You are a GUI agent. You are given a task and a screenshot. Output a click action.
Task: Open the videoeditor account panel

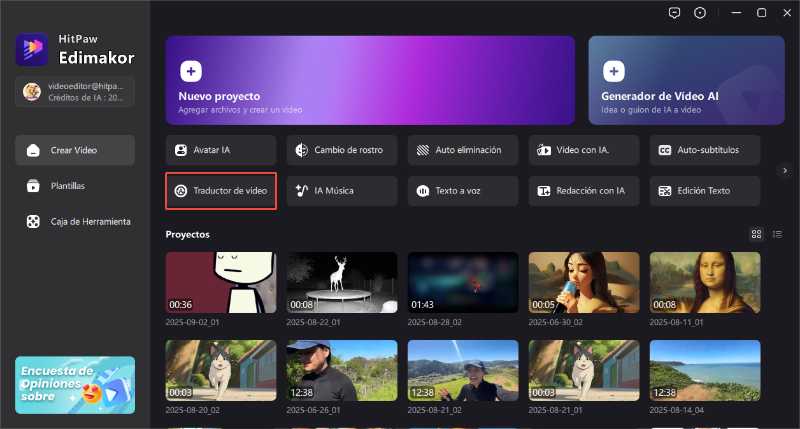75,92
